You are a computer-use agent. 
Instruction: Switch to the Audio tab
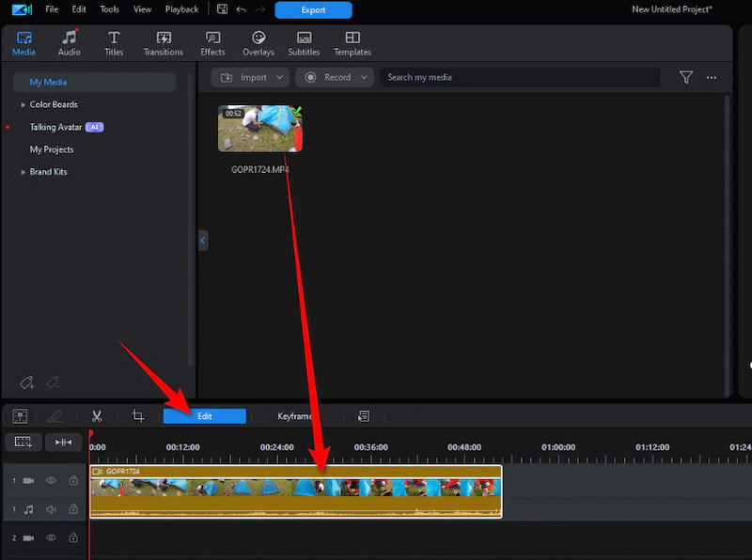69,42
